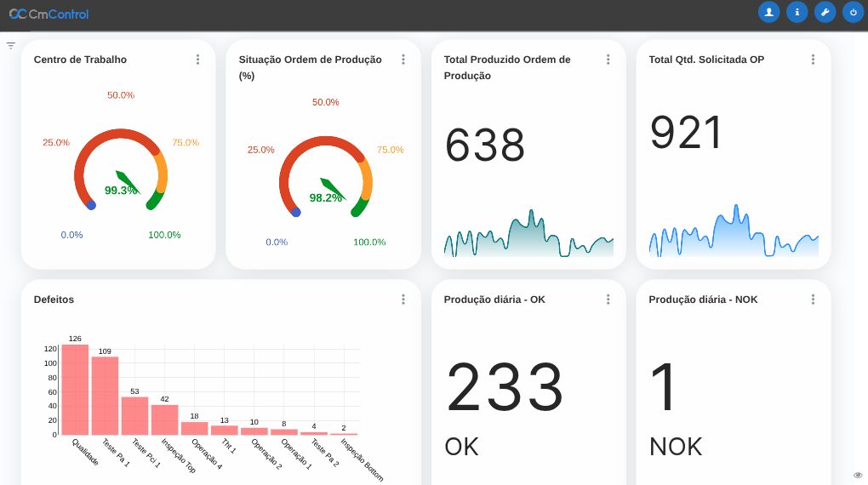This screenshot has height=485, width=868.
Task: Open Produção diária - NOK options menu
Action: pyautogui.click(x=813, y=300)
